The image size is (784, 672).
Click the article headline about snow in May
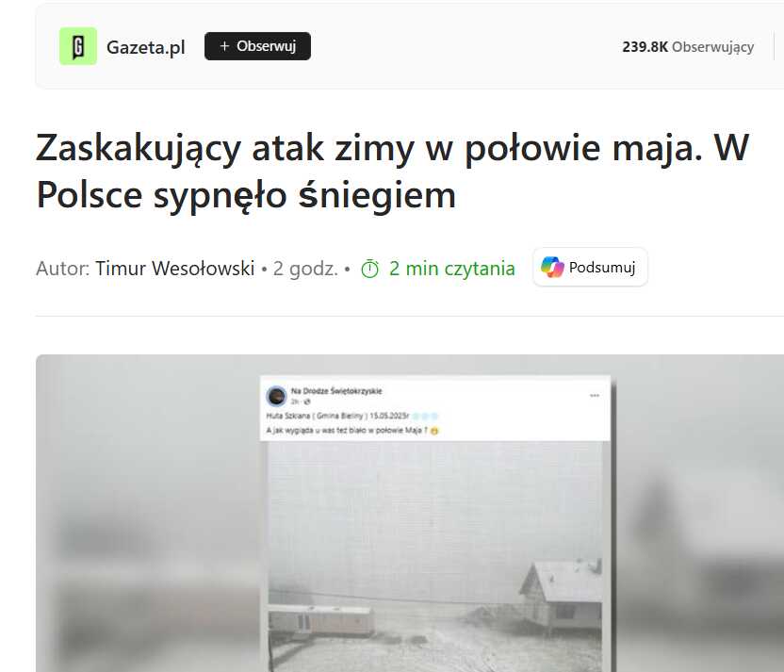[x=393, y=171]
